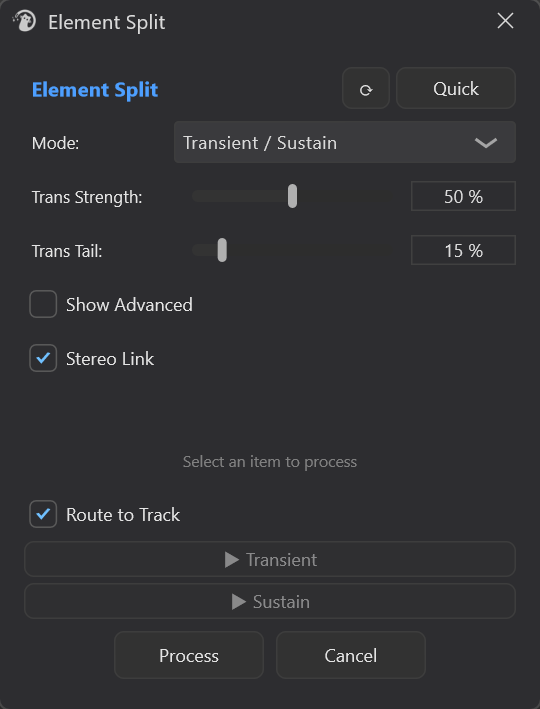Click the Trans Tail 15 % value field
The width and height of the screenshot is (540, 709).
point(463,250)
